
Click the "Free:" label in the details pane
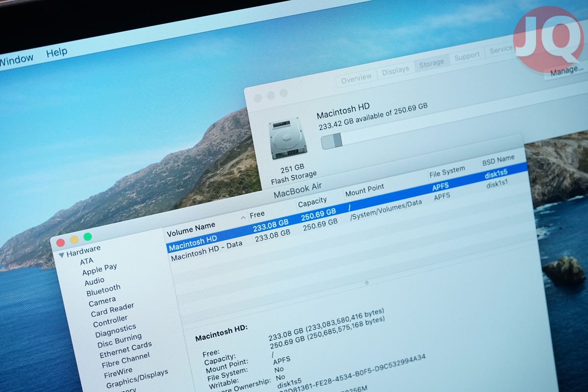point(211,352)
